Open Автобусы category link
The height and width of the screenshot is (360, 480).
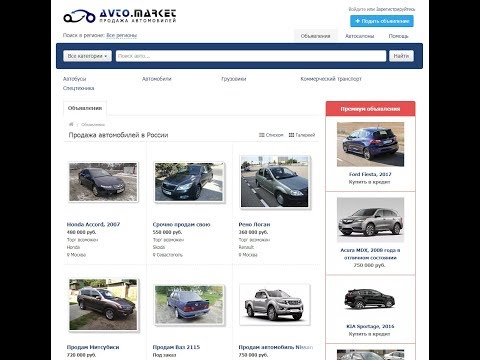[74, 79]
